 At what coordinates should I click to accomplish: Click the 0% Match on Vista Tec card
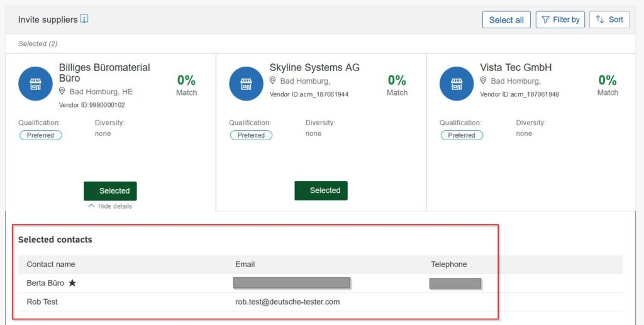click(x=608, y=85)
